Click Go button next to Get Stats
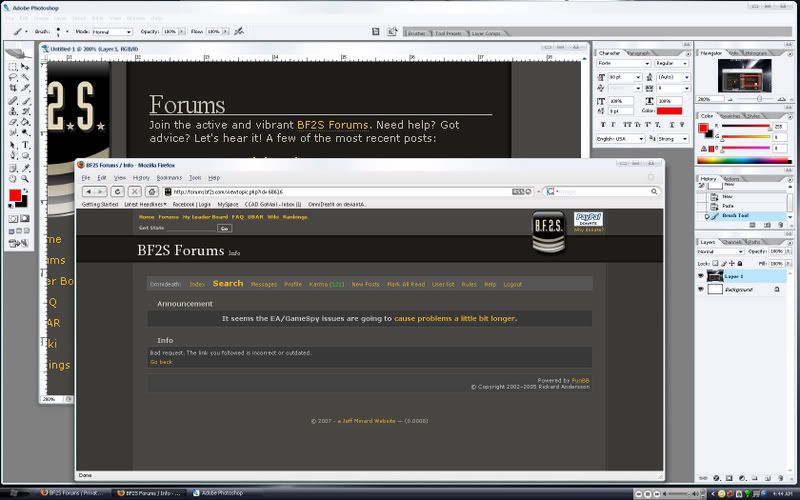 coord(224,228)
